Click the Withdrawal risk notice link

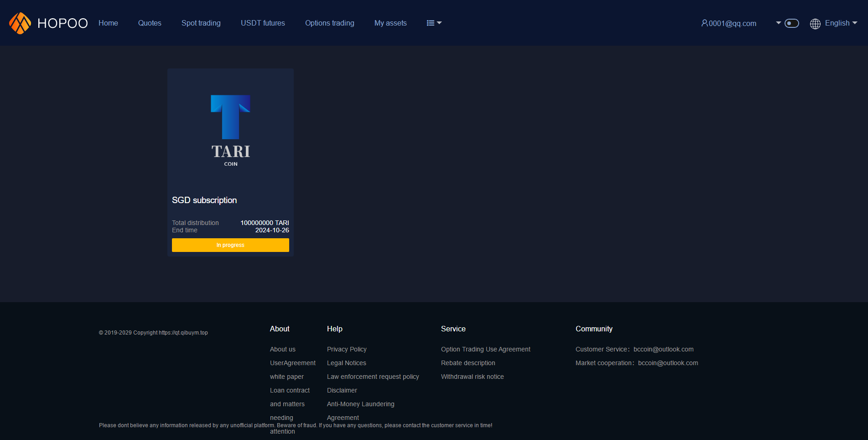click(x=472, y=377)
